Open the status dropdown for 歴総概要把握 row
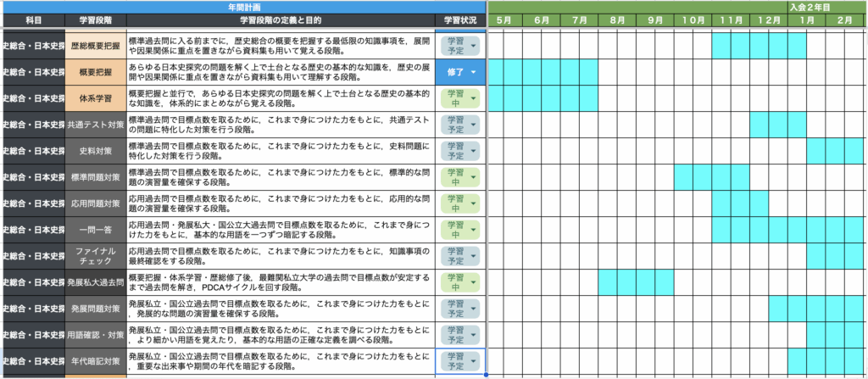The width and height of the screenshot is (868, 379). pos(472,45)
